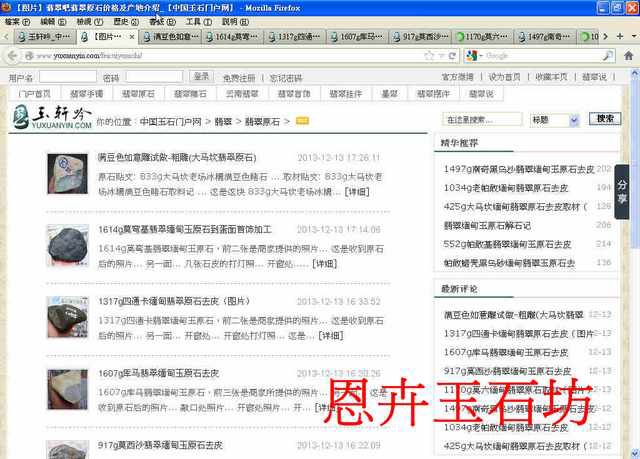Click the scrollbar down arrow at bottom
This screenshot has width=640, height=459.
click(x=635, y=452)
